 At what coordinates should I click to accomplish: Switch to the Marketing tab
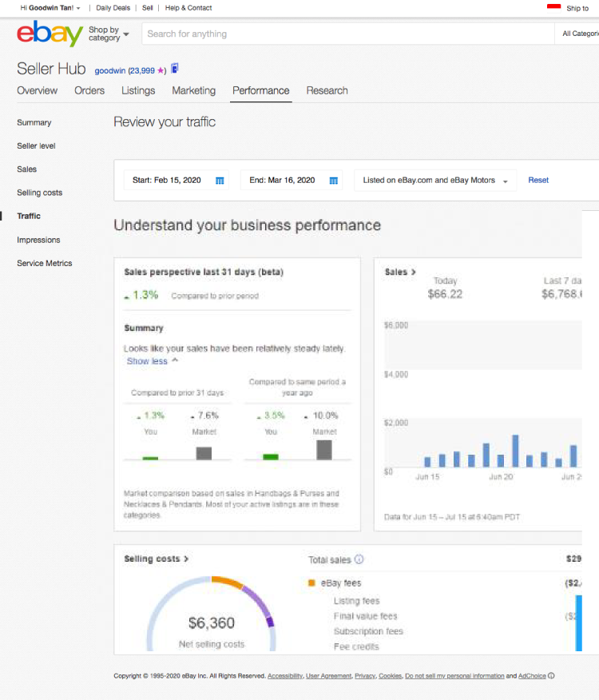click(x=194, y=90)
